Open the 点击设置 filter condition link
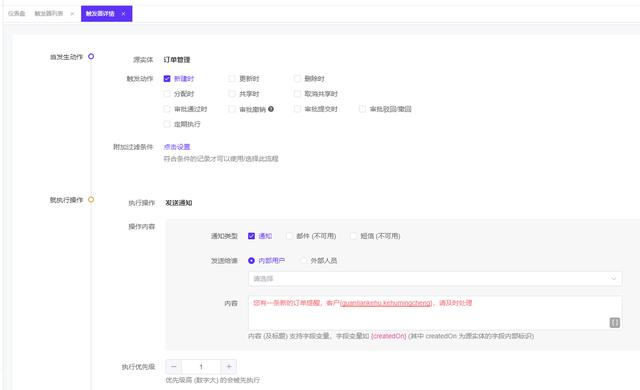Viewport: 640px width, 390px height. (x=177, y=147)
